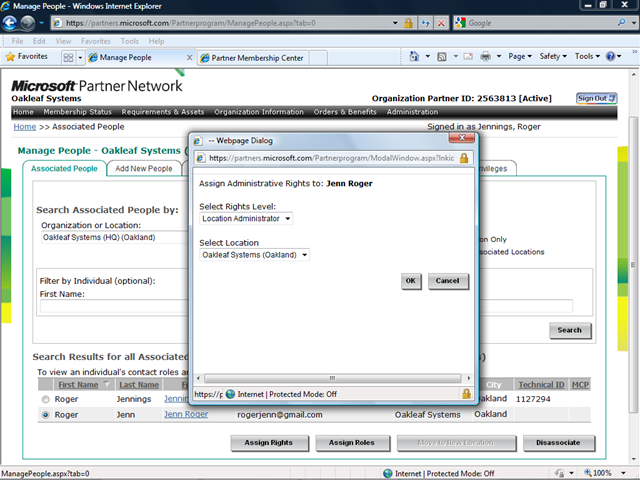640x480 pixels.
Task: Sort by First Name column header
Action: pyautogui.click(x=78, y=385)
